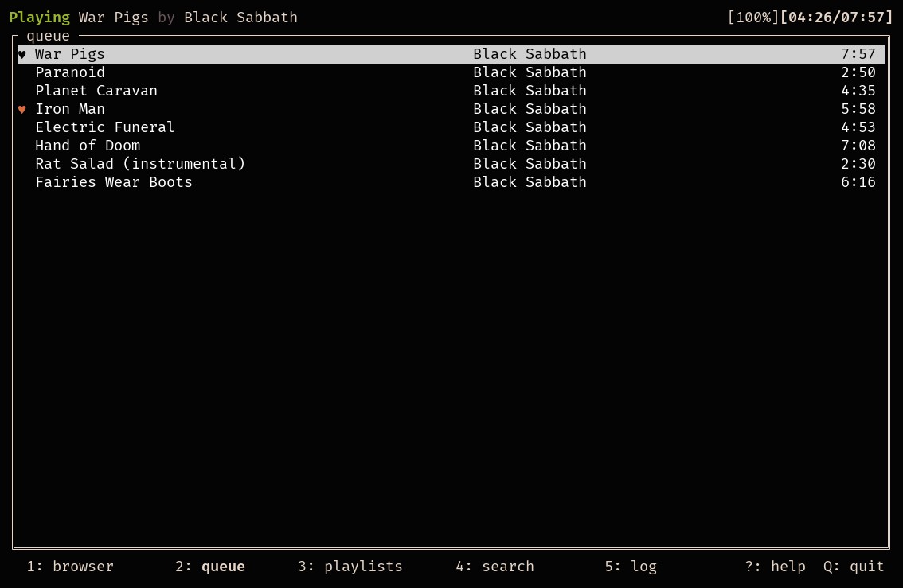Select Fairies Wear Boots track
The width and height of the screenshot is (903, 588).
tap(114, 182)
